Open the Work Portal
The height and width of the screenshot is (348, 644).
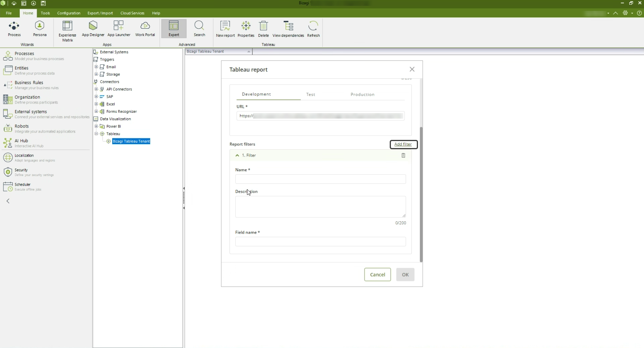point(145,29)
